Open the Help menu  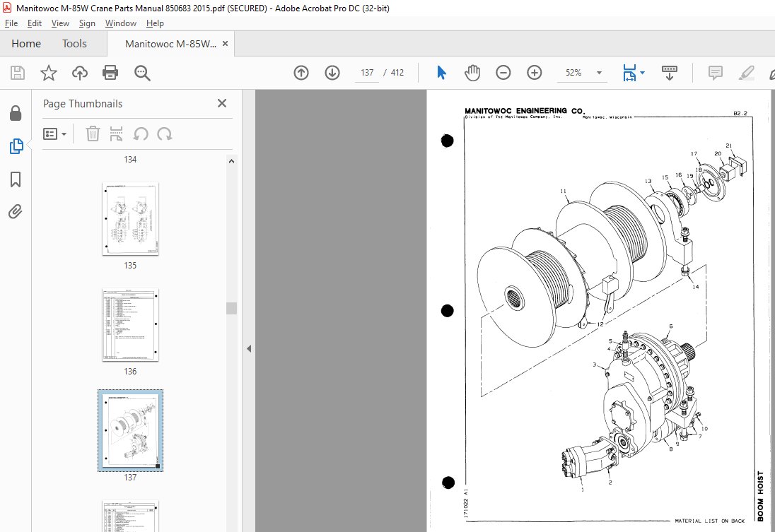[155, 23]
